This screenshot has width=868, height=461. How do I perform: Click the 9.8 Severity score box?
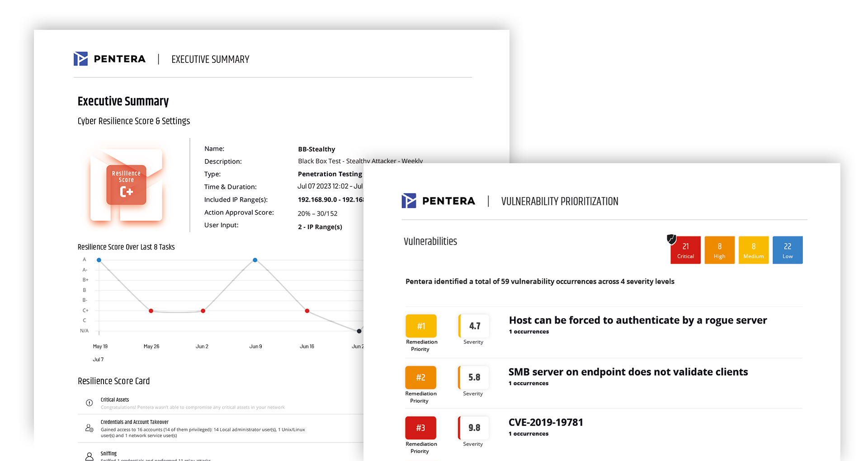click(473, 428)
